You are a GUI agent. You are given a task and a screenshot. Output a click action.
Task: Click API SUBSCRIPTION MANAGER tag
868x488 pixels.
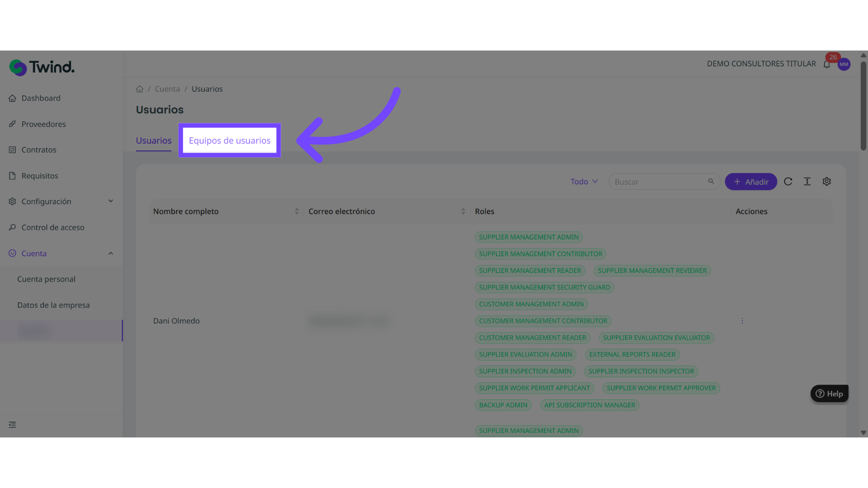[x=590, y=405]
